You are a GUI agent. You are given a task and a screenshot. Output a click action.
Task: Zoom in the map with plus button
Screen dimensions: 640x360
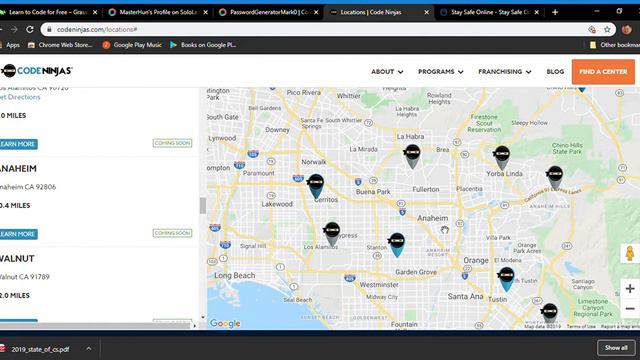point(630,289)
